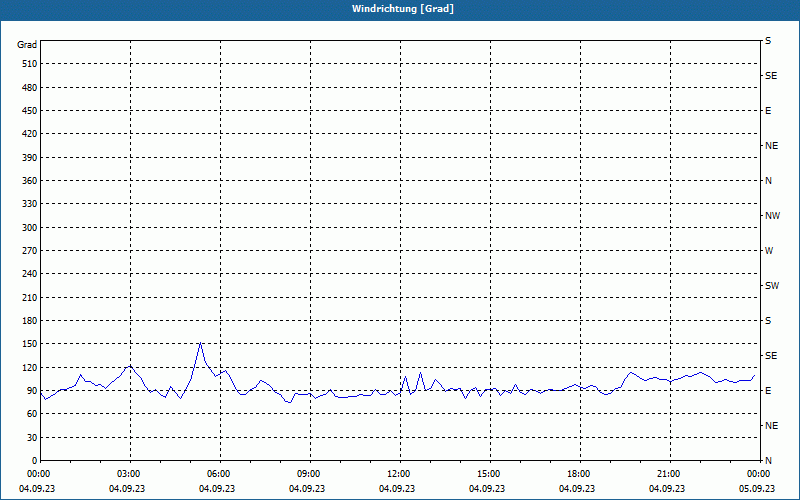Select the Grad y-axis unit label
Screen dimensions: 800x500
(x=27, y=45)
